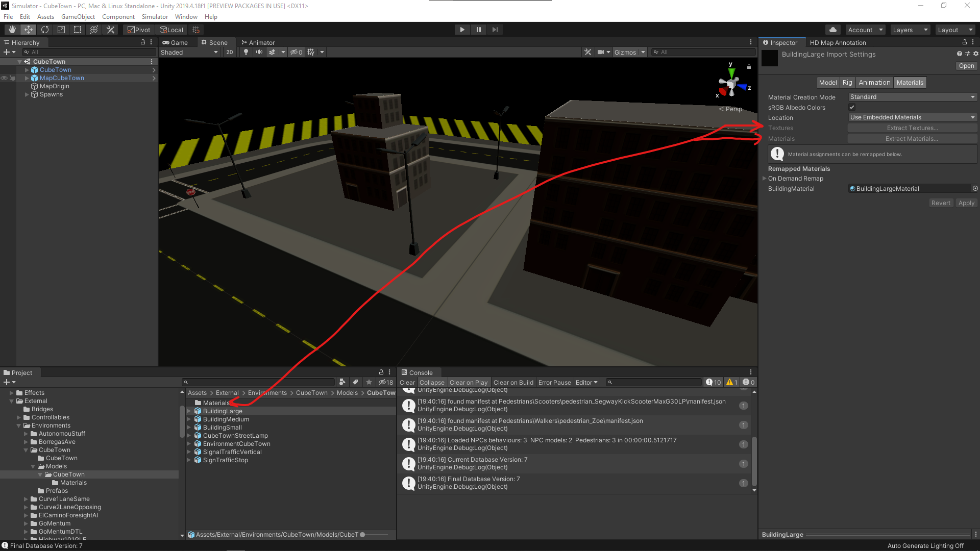The image size is (980, 551).
Task: Toggle 2D mode in the Scene view
Action: pos(230,52)
